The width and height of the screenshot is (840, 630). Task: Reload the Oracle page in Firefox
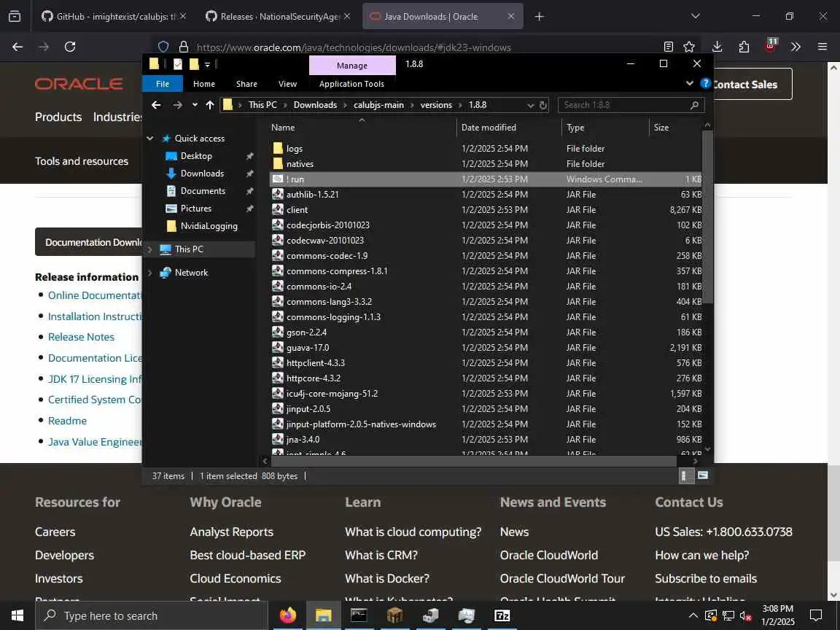[70, 47]
